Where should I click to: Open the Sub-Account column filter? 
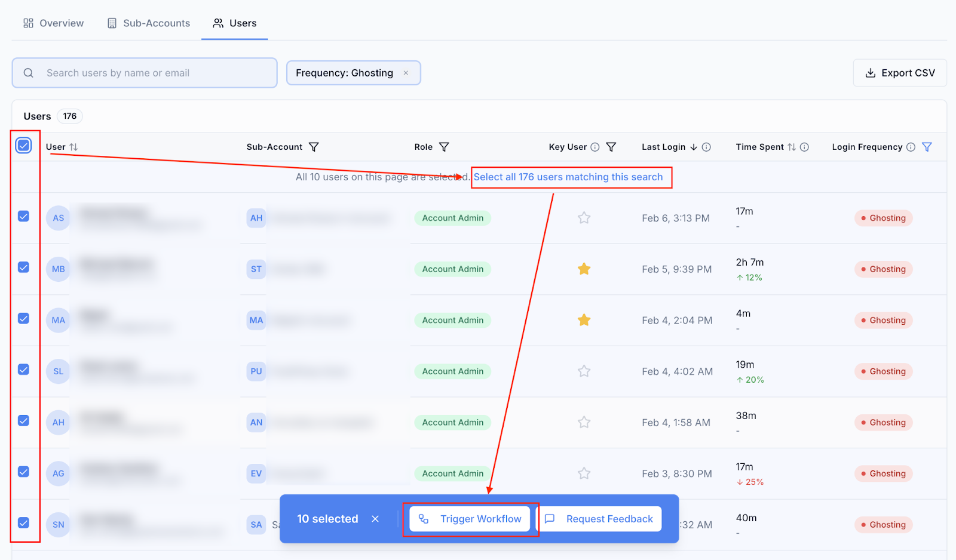click(x=314, y=147)
